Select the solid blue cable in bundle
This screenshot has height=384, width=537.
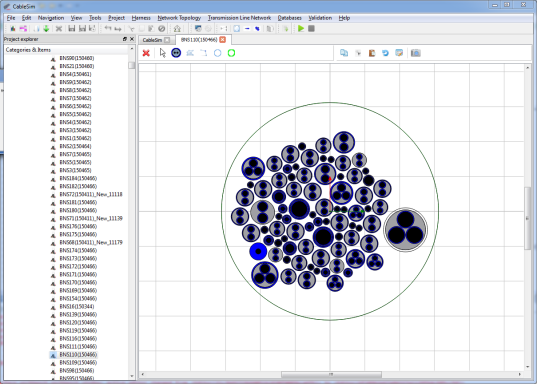pyautogui.click(x=258, y=251)
